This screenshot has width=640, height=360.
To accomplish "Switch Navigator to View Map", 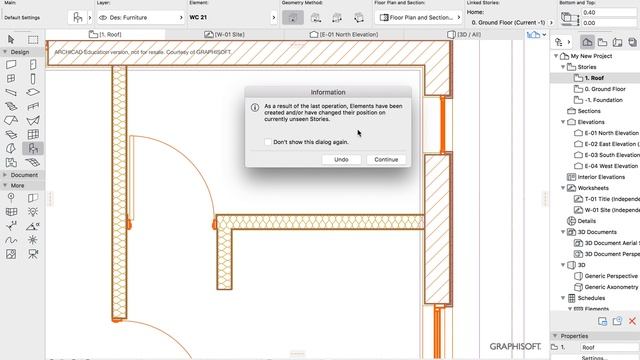I will 602,42.
